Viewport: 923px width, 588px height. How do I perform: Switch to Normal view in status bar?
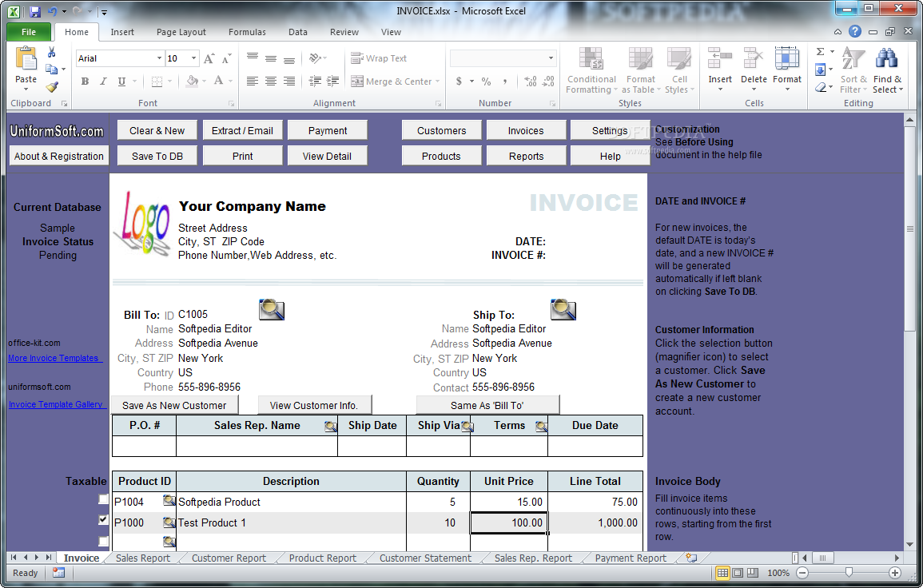point(722,573)
